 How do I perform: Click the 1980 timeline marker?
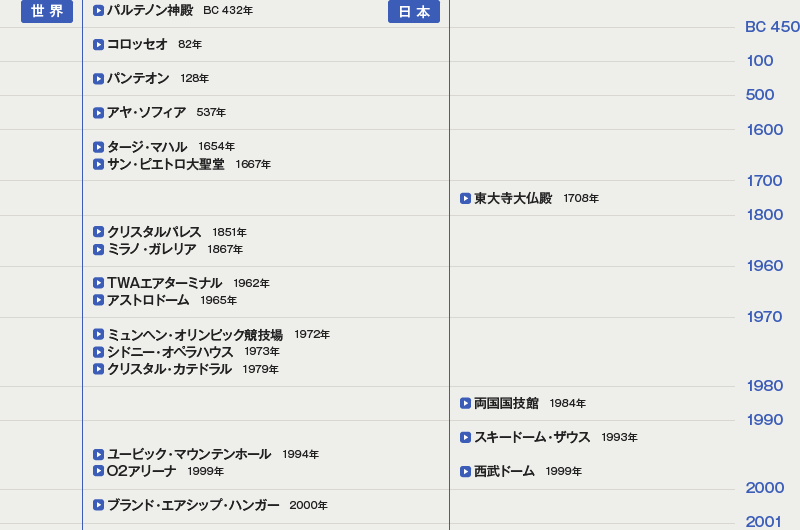[765, 386]
